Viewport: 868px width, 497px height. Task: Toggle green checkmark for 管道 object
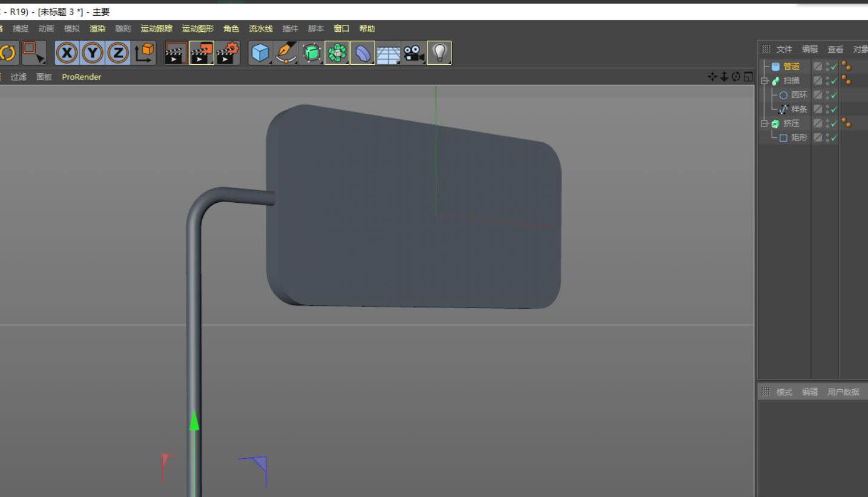click(x=834, y=67)
